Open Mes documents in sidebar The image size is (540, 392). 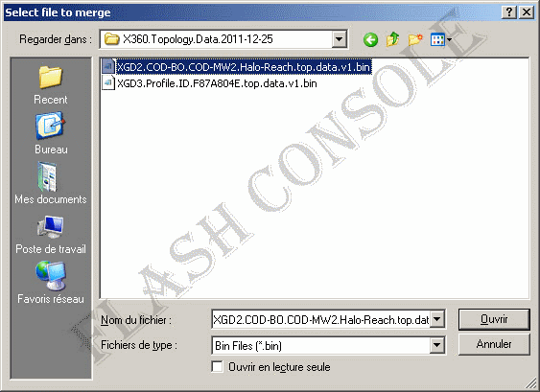pos(51,183)
